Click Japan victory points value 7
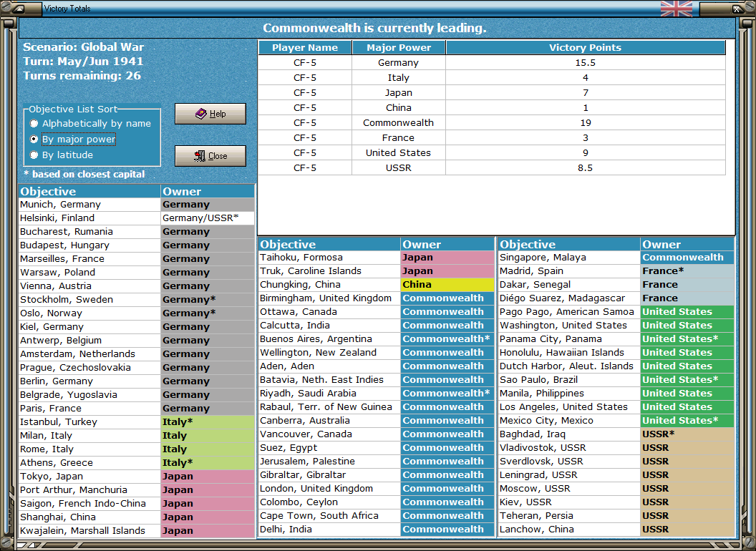Viewport: 756px width, 551px height. click(x=586, y=92)
